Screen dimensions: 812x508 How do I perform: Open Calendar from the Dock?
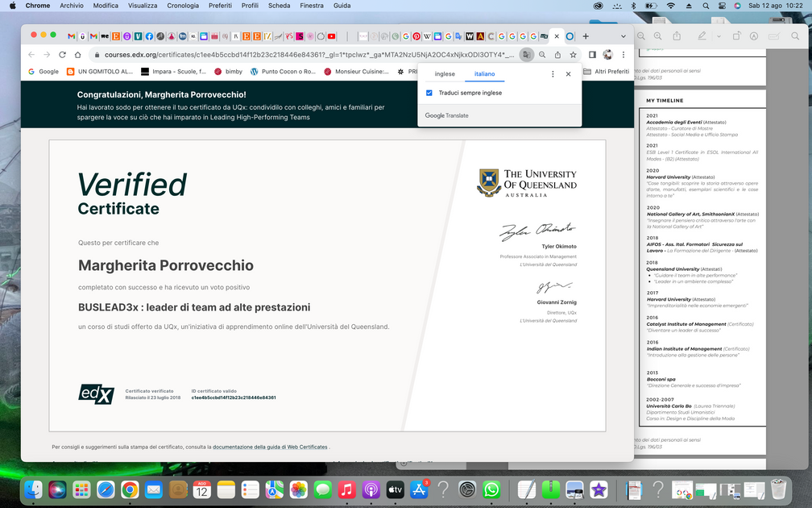202,489
